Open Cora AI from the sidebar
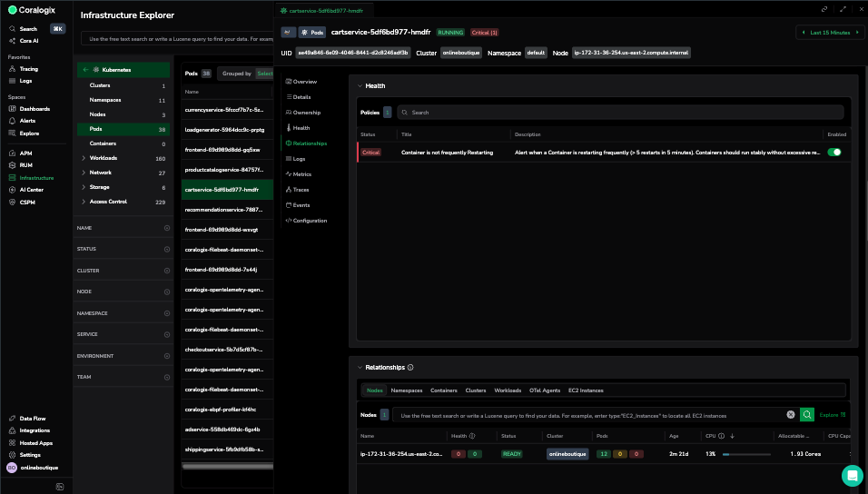This screenshot has width=868, height=494. click(x=29, y=41)
